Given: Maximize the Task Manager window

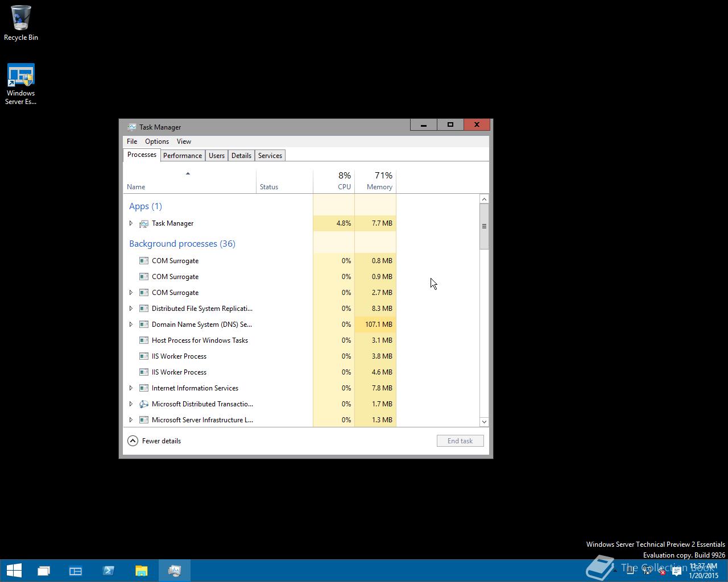Looking at the screenshot, I should point(450,124).
